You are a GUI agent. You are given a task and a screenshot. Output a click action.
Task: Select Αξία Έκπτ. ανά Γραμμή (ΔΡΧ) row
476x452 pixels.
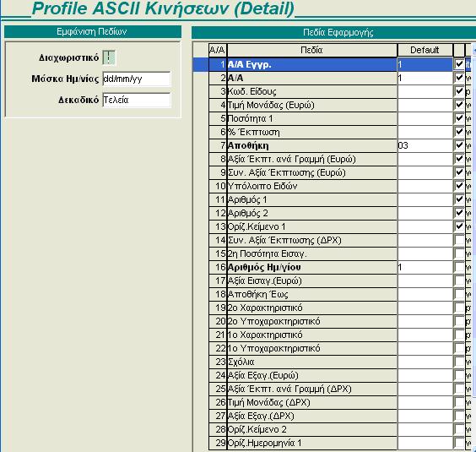(312, 389)
